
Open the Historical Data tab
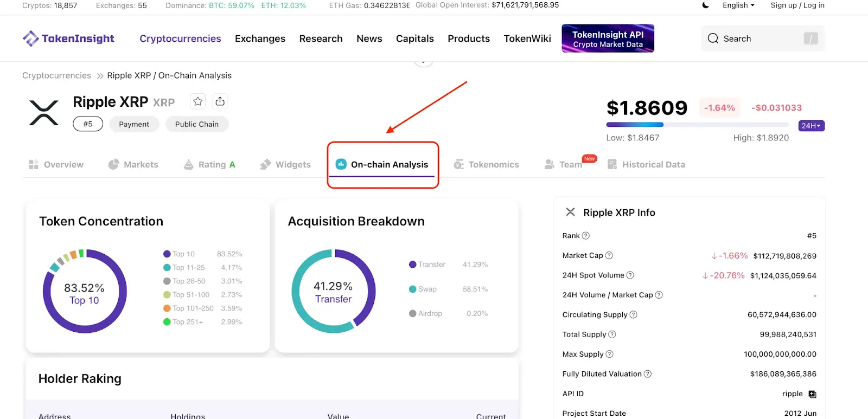(x=647, y=165)
